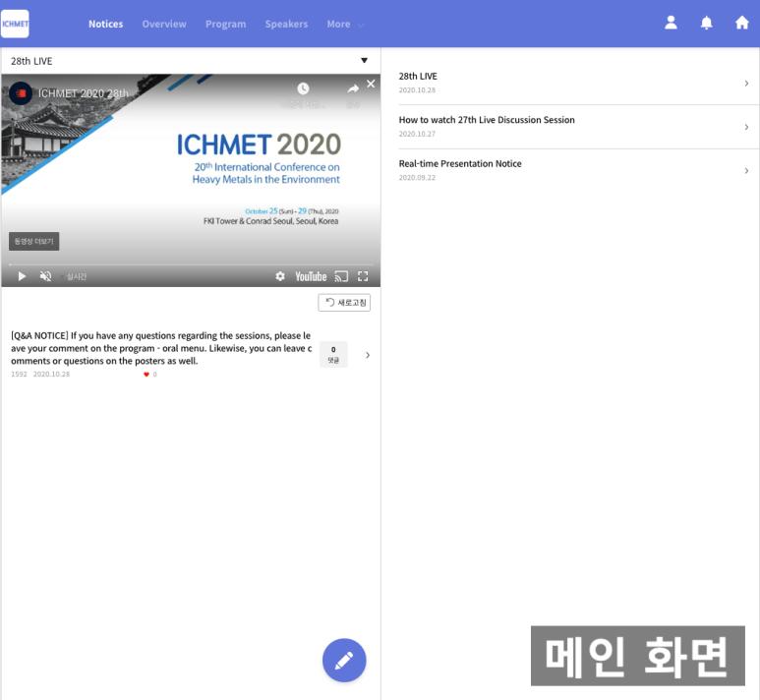
Task: Expand the More menu
Action: [345, 24]
